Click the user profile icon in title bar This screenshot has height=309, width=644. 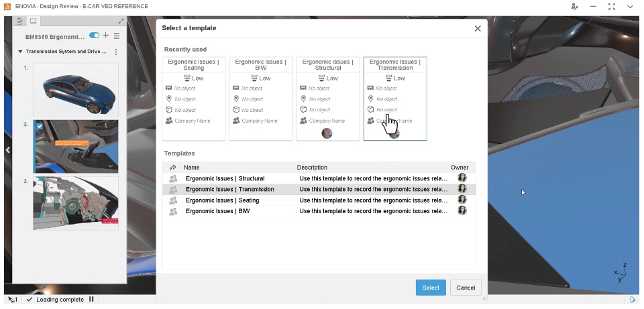click(x=574, y=6)
